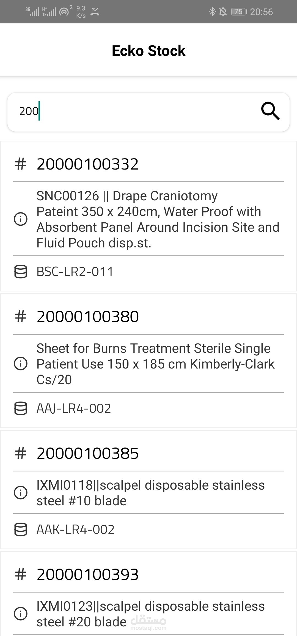Tap the battery indicator in status bar
Viewport: 297px width, 644px height.
[239, 12]
